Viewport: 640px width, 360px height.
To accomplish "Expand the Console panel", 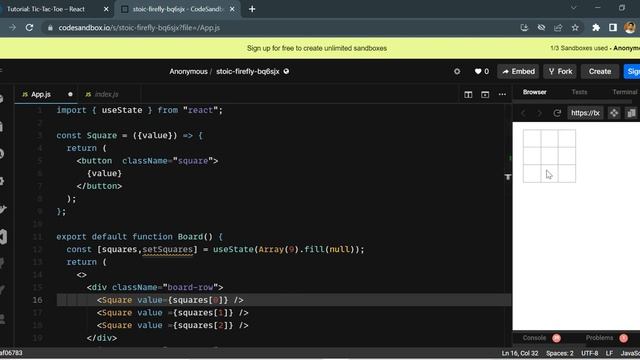I will click(x=534, y=338).
